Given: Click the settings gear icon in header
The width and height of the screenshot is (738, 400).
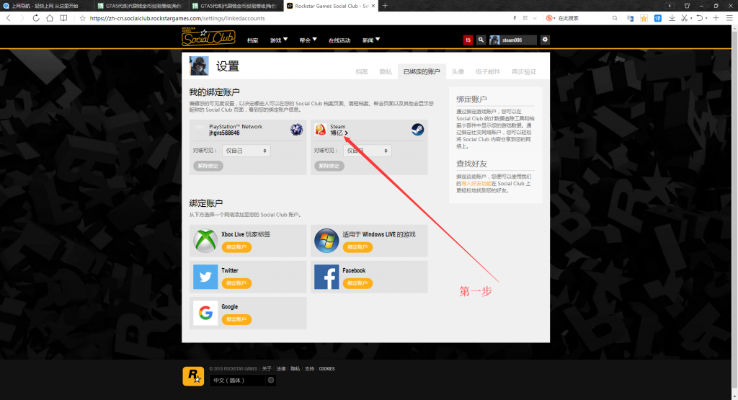Looking at the screenshot, I should tap(545, 40).
